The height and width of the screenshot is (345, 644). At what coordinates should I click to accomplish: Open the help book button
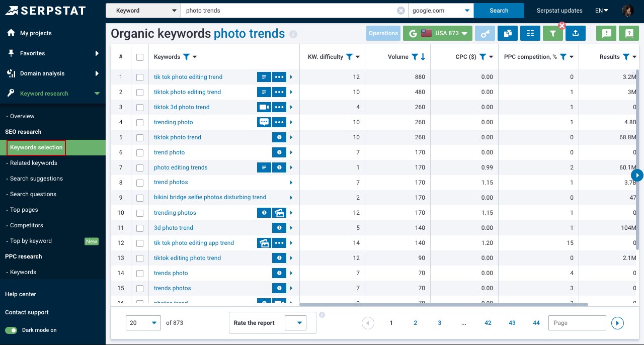point(629,33)
